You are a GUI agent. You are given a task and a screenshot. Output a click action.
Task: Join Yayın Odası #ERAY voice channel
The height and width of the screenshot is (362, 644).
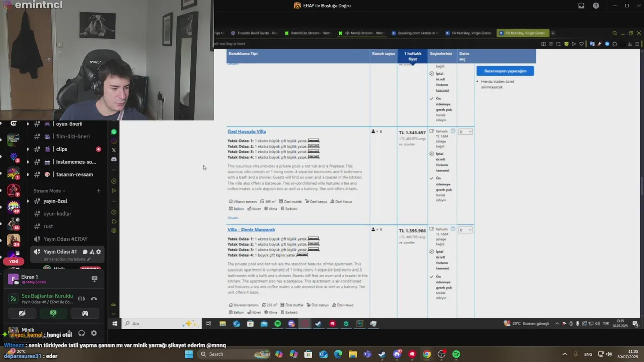point(65,239)
